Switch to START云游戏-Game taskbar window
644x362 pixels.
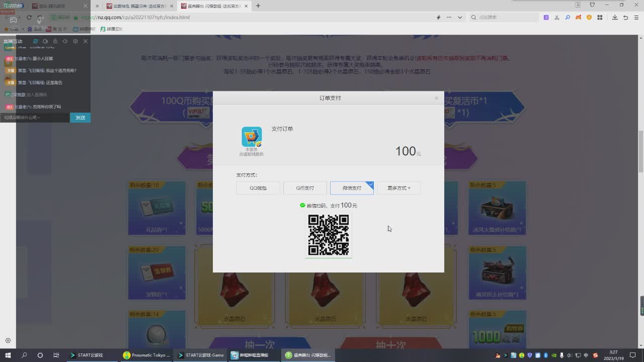201,355
